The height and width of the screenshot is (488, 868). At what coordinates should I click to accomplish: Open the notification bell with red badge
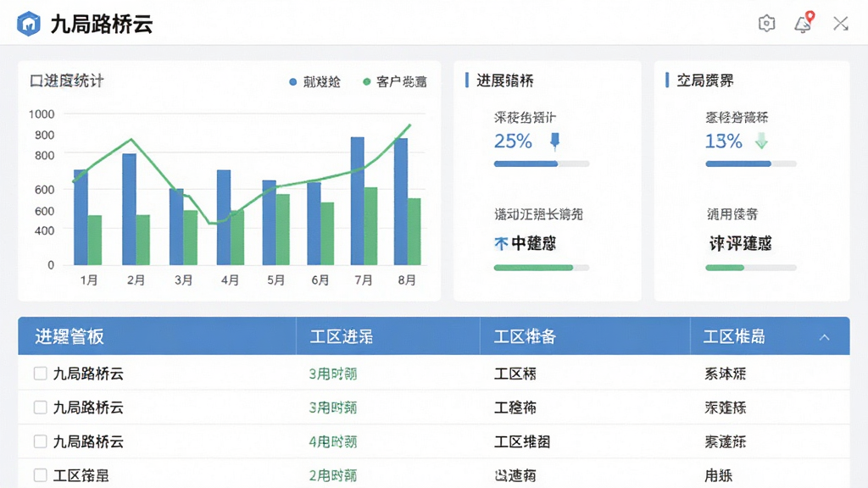tap(804, 23)
